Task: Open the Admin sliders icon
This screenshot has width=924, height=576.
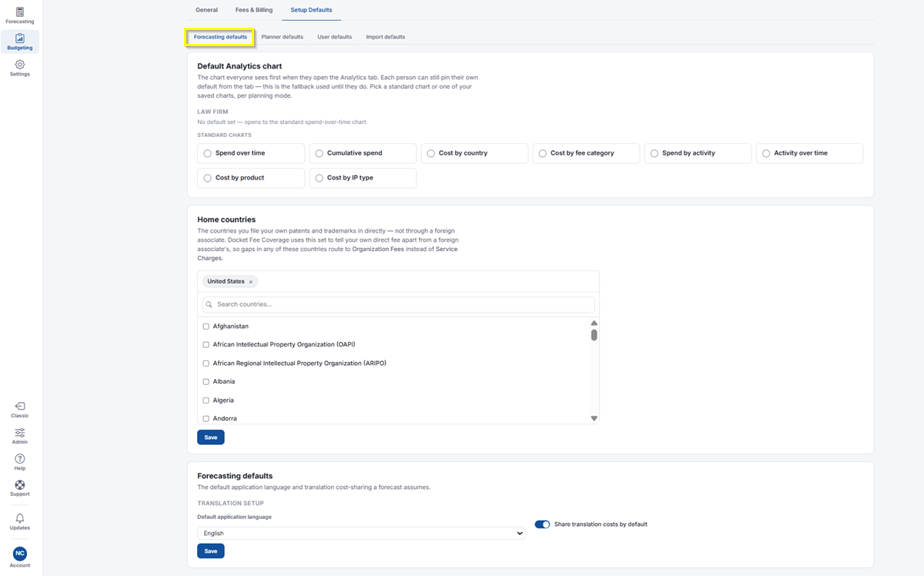Action: point(20,436)
